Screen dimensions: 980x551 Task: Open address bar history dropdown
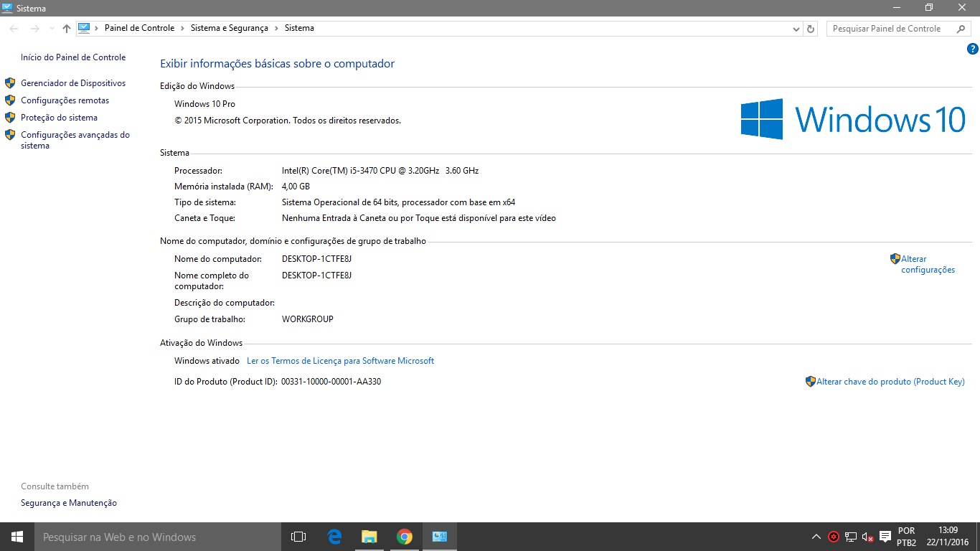point(796,29)
